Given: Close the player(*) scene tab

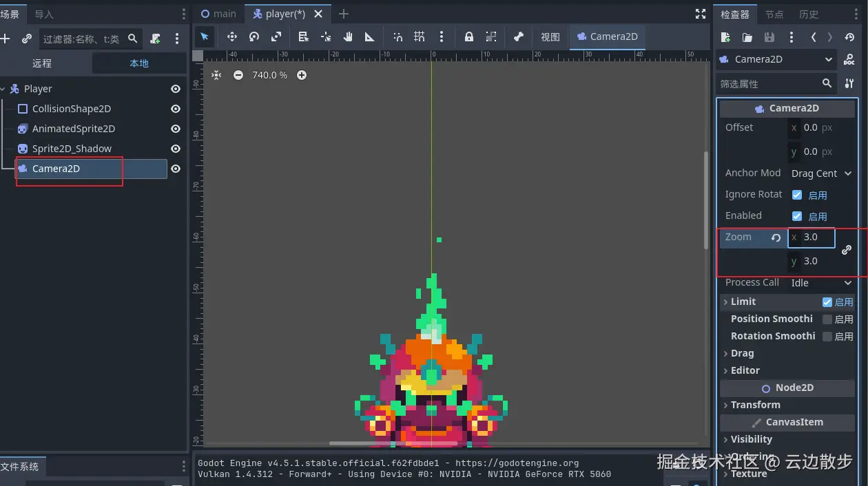Looking at the screenshot, I should [318, 14].
